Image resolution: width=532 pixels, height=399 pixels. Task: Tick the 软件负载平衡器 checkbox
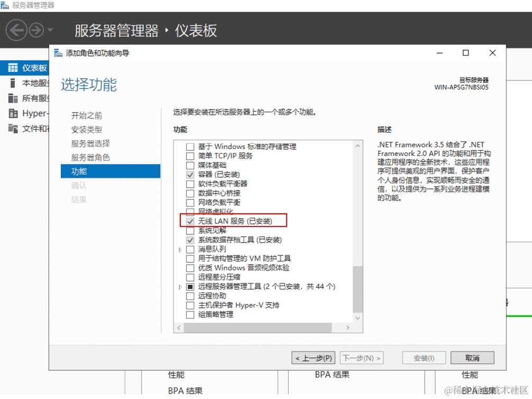tap(190, 184)
